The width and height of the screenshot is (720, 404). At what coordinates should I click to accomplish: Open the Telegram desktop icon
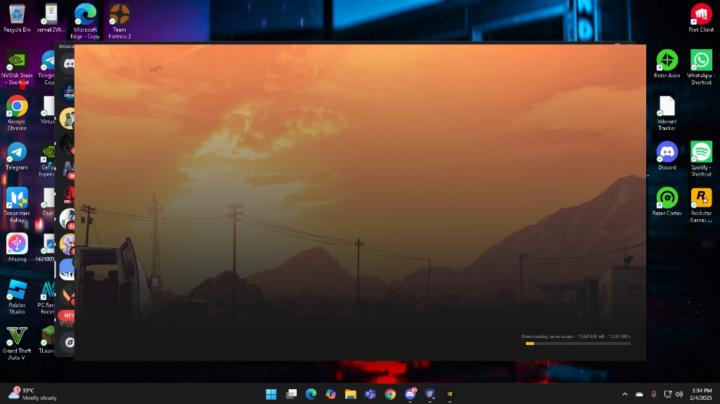click(17, 156)
